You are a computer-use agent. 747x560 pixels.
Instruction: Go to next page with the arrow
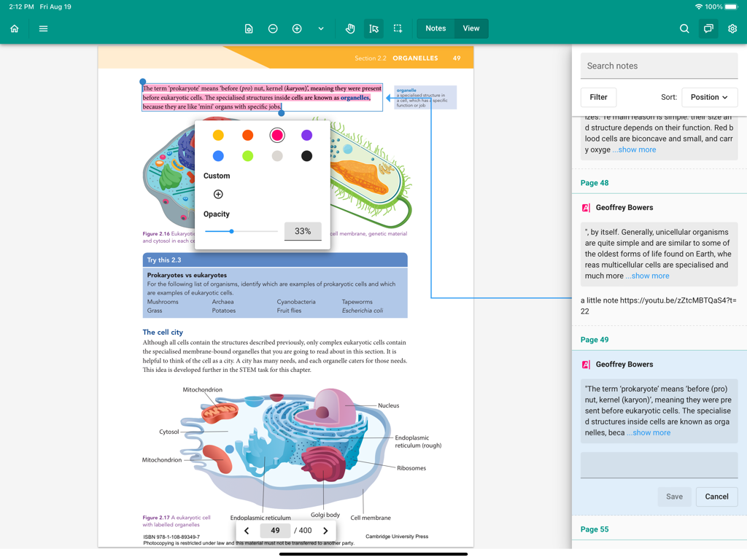325,530
